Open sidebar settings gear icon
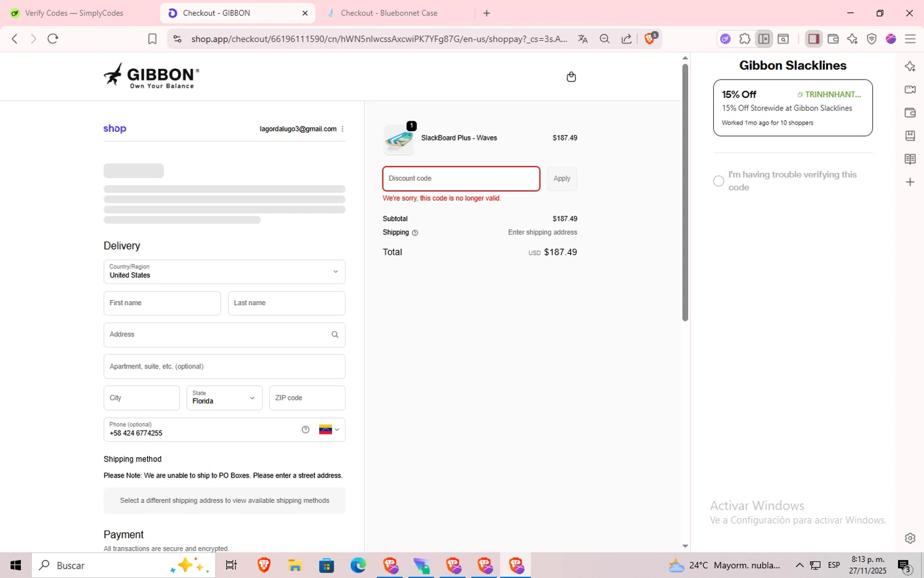This screenshot has height=578, width=924. [x=910, y=538]
